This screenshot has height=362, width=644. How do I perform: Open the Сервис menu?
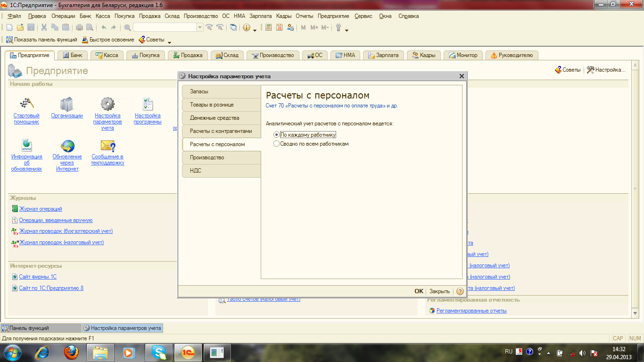click(363, 16)
